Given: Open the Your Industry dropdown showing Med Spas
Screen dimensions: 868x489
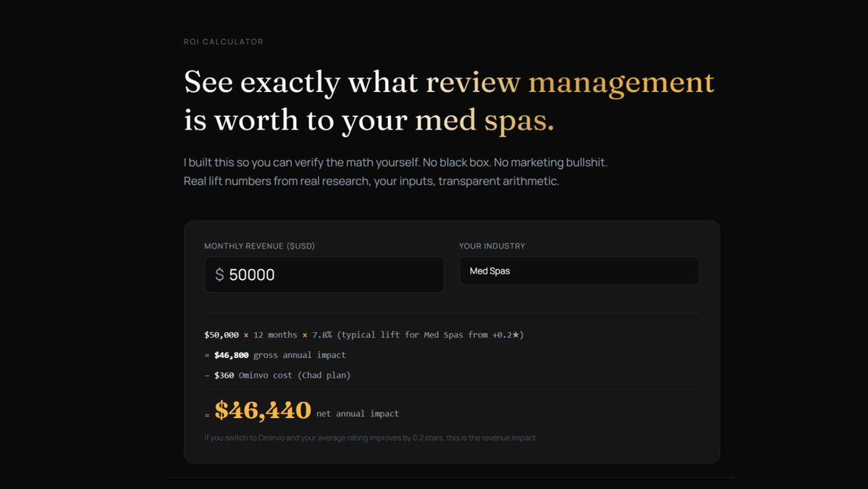Looking at the screenshot, I should 579,271.
